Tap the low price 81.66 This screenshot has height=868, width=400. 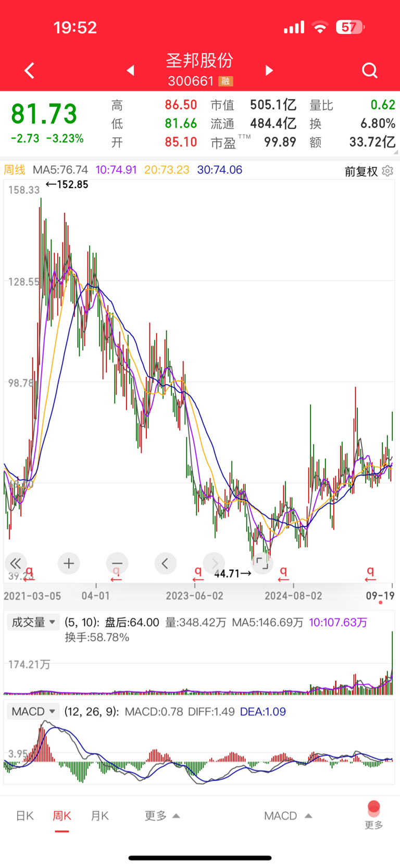click(x=181, y=124)
